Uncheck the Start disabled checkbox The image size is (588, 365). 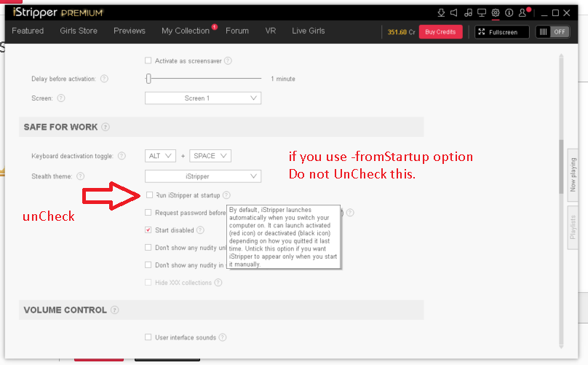[x=148, y=229]
